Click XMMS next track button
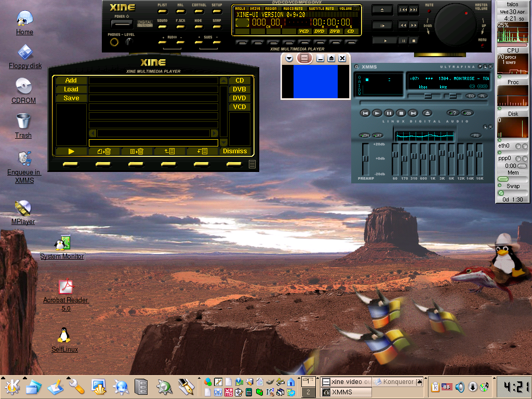This screenshot has width=532, height=399. 413,113
